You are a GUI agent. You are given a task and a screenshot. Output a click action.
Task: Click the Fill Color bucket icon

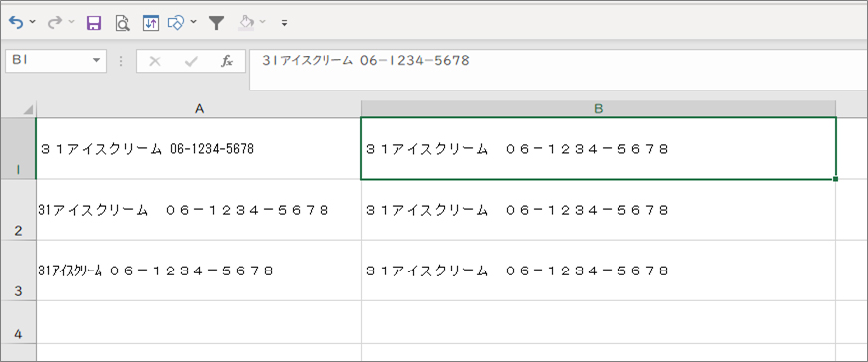[x=246, y=23]
